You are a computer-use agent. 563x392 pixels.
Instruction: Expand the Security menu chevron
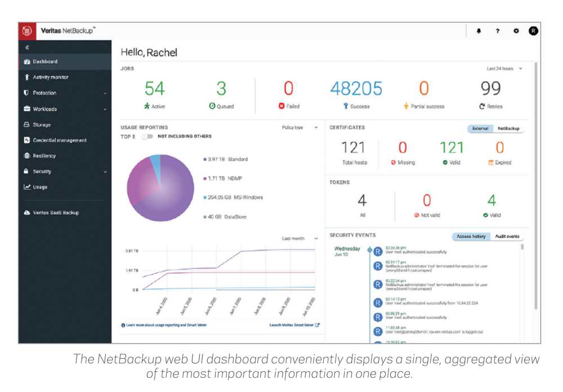pos(105,172)
